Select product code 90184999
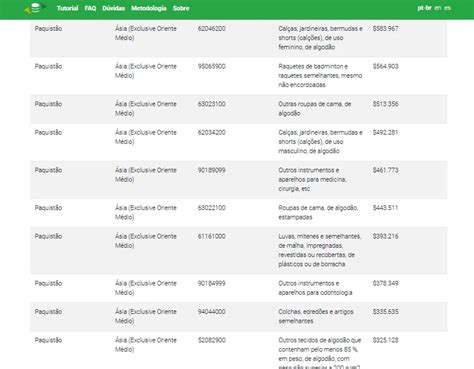Viewport: 474px width, 369px height. [212, 283]
